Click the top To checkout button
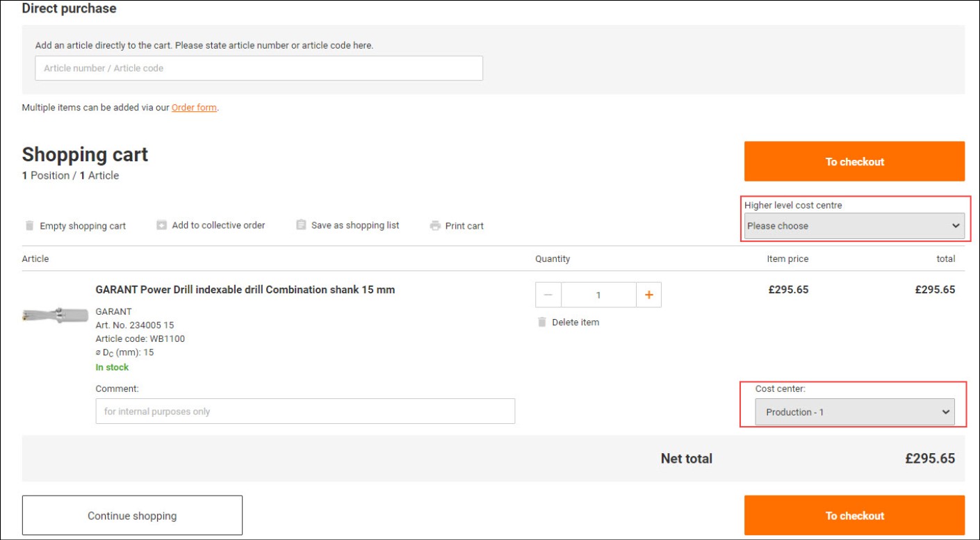The height and width of the screenshot is (540, 980). pos(854,161)
